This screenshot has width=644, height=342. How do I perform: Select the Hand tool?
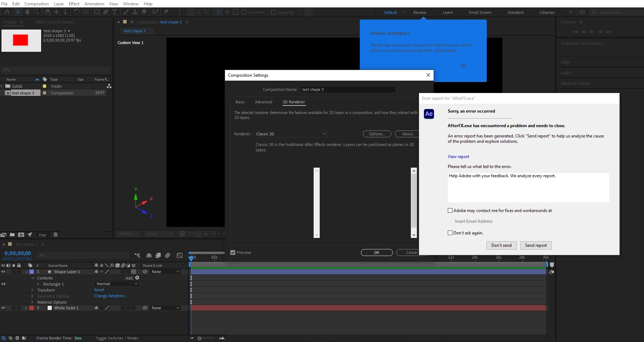tap(27, 12)
